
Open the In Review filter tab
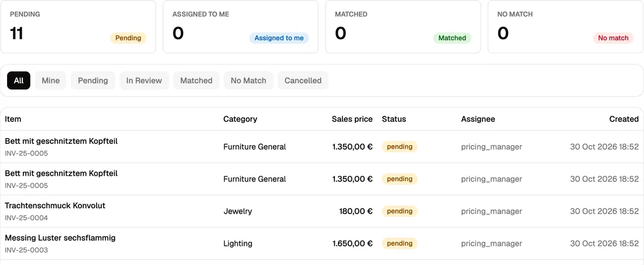click(x=144, y=80)
